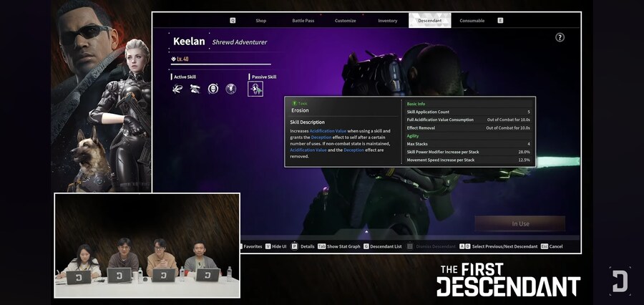Select the first active skill icon
Image resolution: width=644 pixels, height=305 pixels.
(177, 89)
